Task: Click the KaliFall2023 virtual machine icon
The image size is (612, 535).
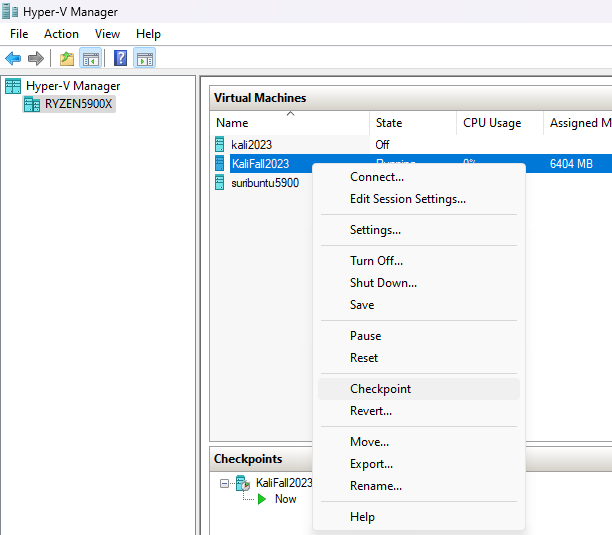Action: pyautogui.click(x=220, y=164)
